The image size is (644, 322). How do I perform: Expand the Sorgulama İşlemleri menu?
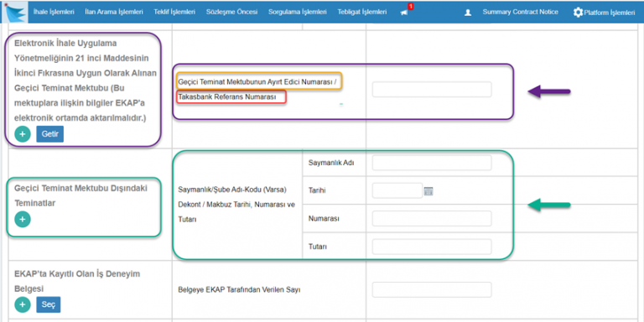tap(298, 13)
